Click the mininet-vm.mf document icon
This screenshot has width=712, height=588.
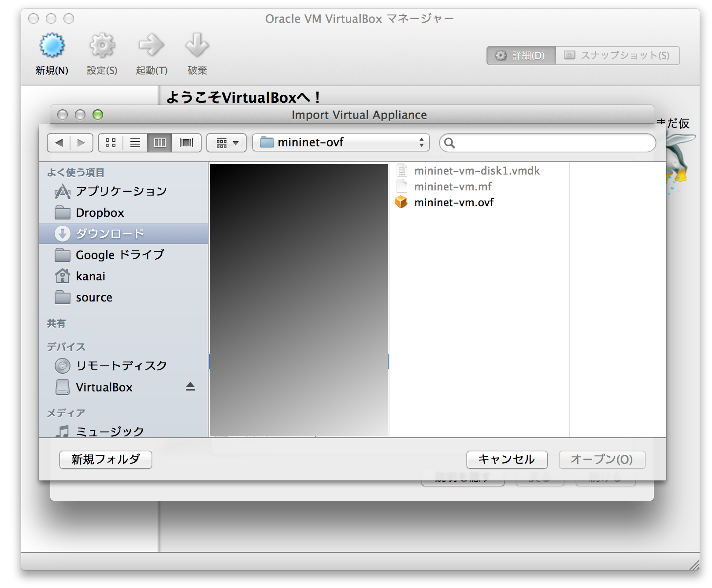click(402, 186)
